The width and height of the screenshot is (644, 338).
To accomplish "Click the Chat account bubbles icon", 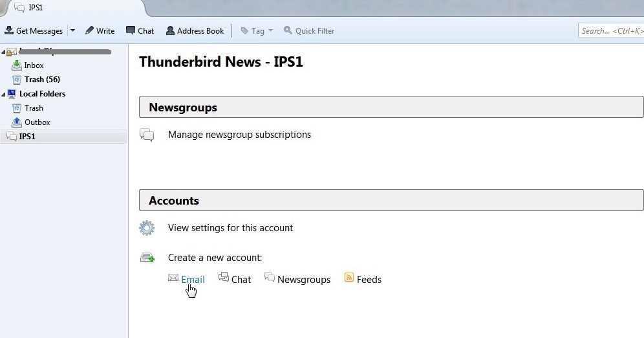I will click(x=224, y=276).
